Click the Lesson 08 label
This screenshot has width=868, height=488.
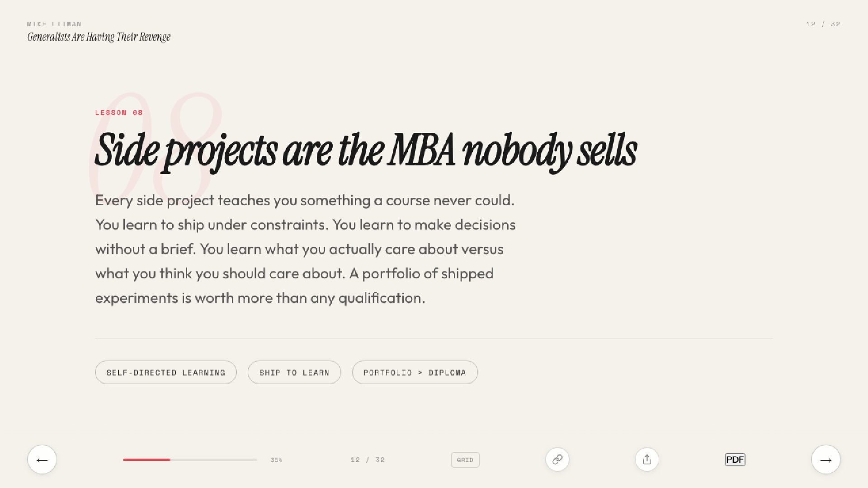119,113
